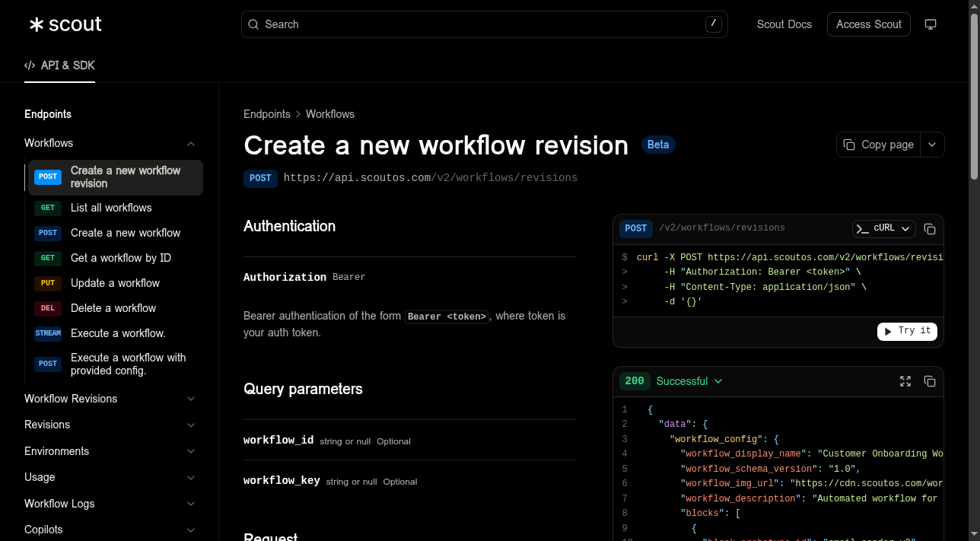Select the API & SDK tab

click(x=59, y=65)
